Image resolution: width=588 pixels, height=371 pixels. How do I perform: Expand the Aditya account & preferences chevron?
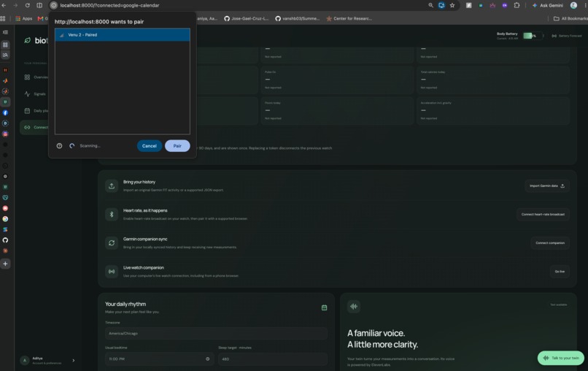pos(73,361)
